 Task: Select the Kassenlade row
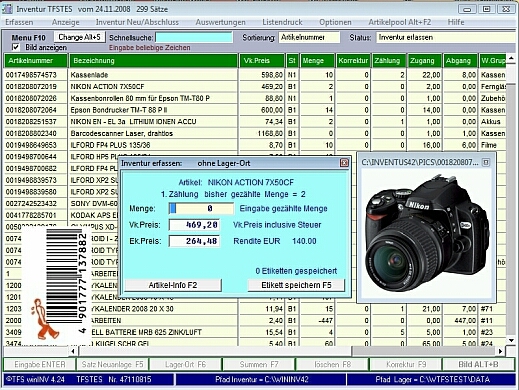[255, 75]
